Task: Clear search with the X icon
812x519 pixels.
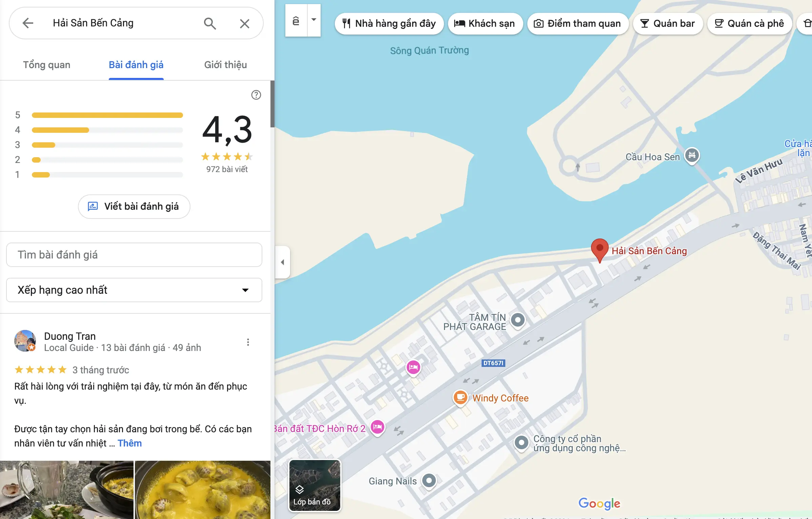Action: pos(244,23)
